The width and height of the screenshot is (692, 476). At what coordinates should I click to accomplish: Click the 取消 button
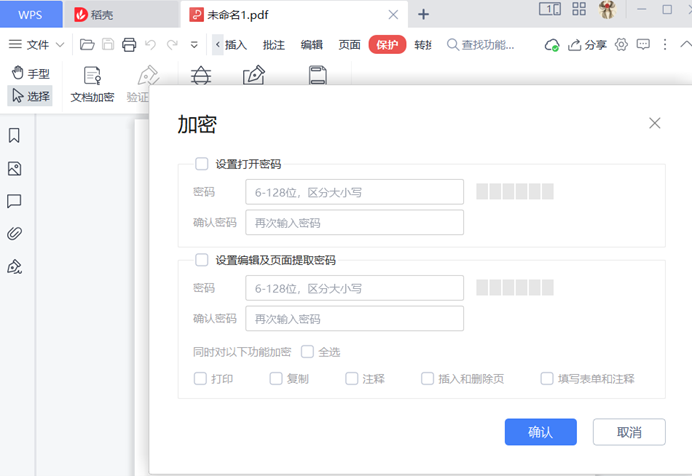pos(629,432)
